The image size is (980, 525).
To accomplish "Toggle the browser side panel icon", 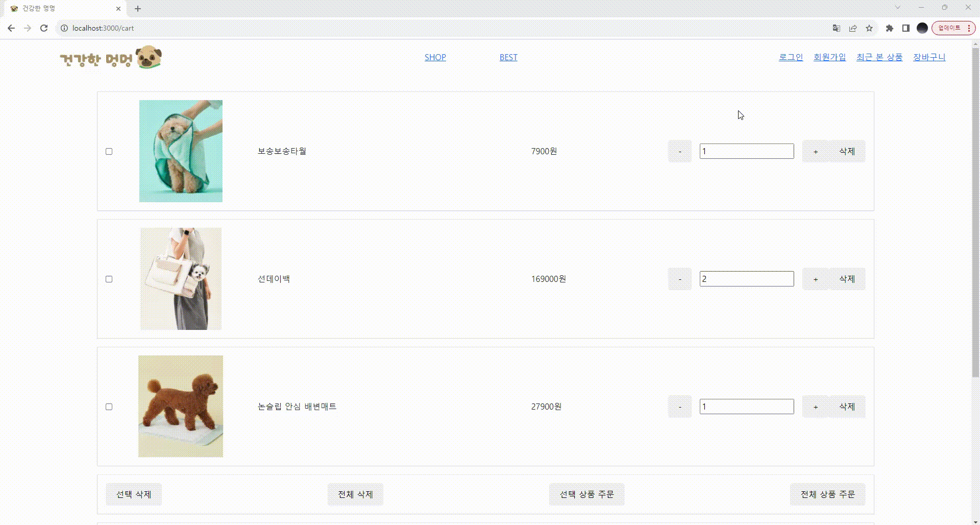I will point(906,28).
